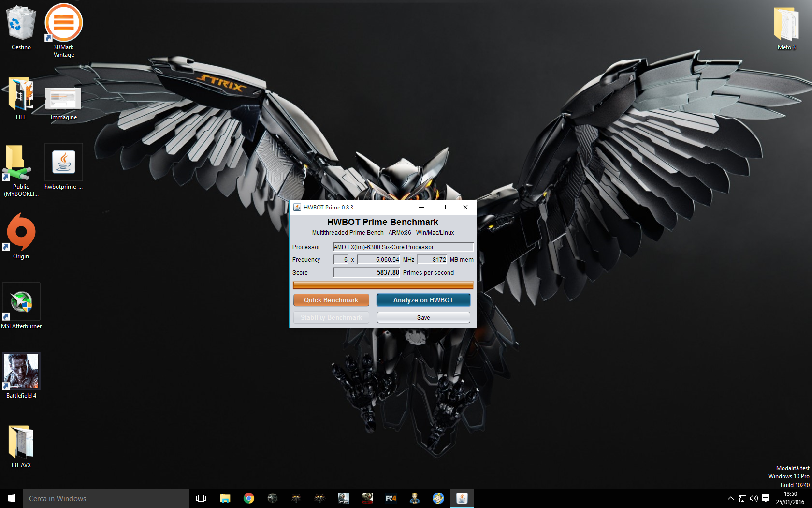Open the Immagine file thumbnail
Image resolution: width=812 pixels, height=508 pixels.
tap(64, 103)
